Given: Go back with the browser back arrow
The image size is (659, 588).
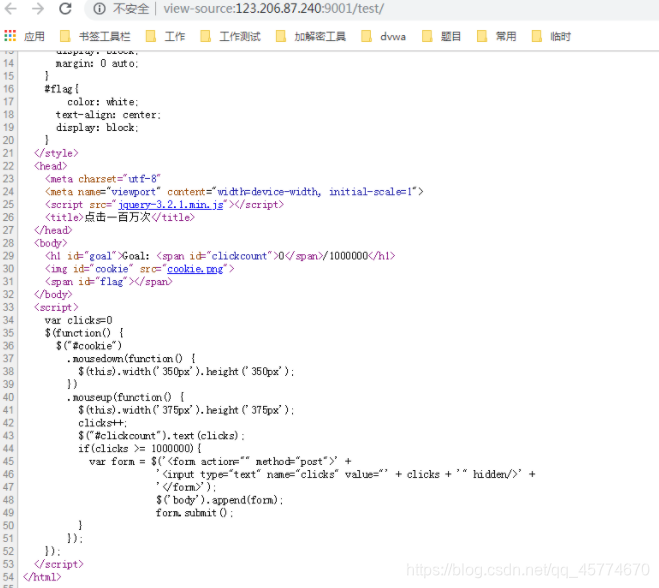Looking at the screenshot, I should [x=10, y=8].
